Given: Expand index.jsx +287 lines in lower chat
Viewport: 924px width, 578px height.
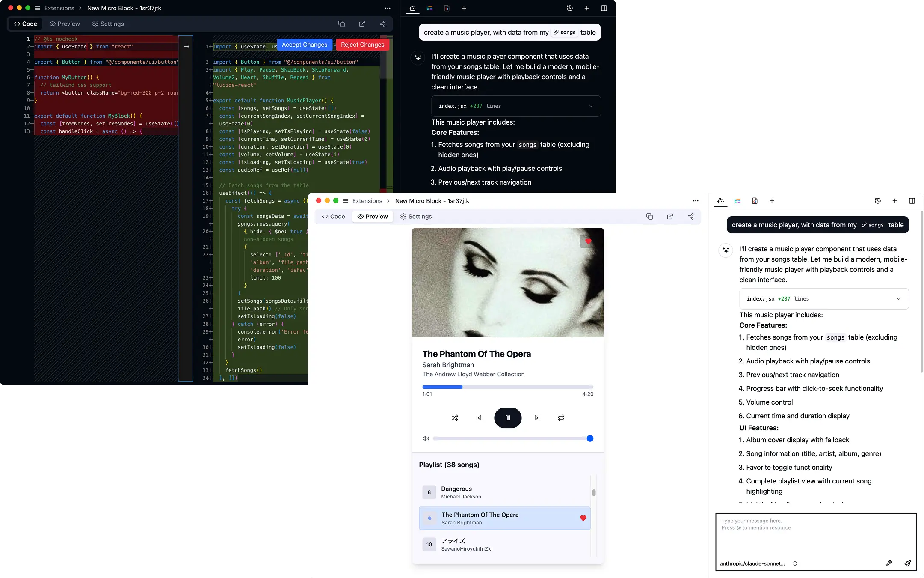Looking at the screenshot, I should [898, 299].
